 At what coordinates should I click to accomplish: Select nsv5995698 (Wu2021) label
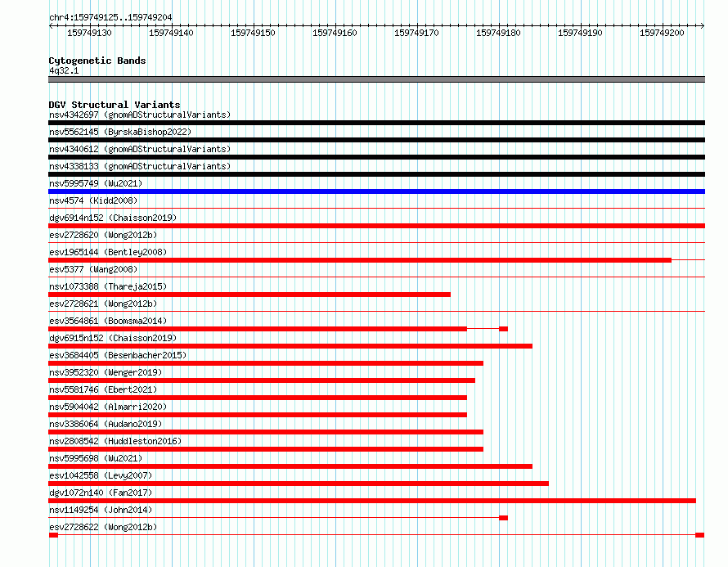96,458
